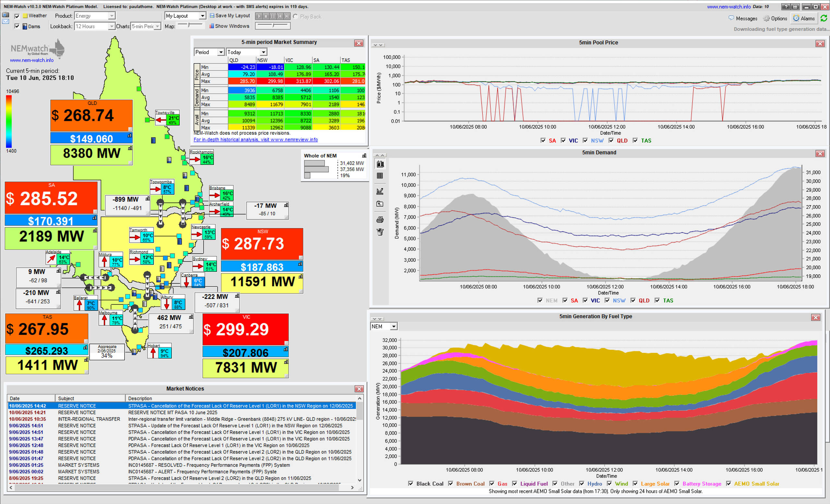Collapse the 5min Pool Price toolbar expander
The height and width of the screenshot is (504, 830).
click(x=378, y=45)
